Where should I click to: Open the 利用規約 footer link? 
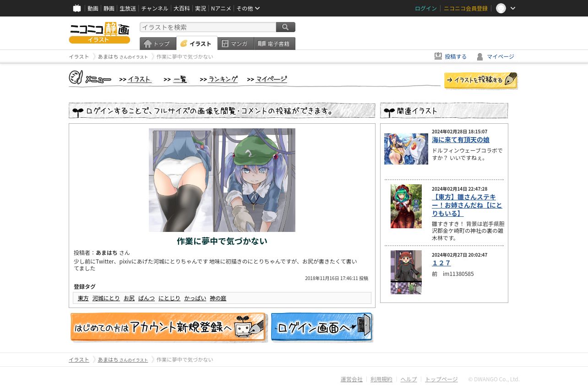(x=381, y=379)
